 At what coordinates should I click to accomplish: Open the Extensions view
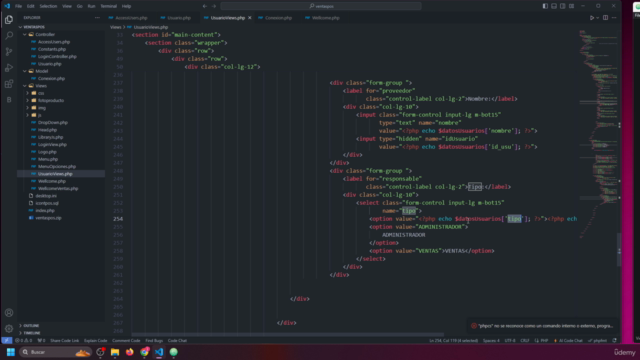9,84
